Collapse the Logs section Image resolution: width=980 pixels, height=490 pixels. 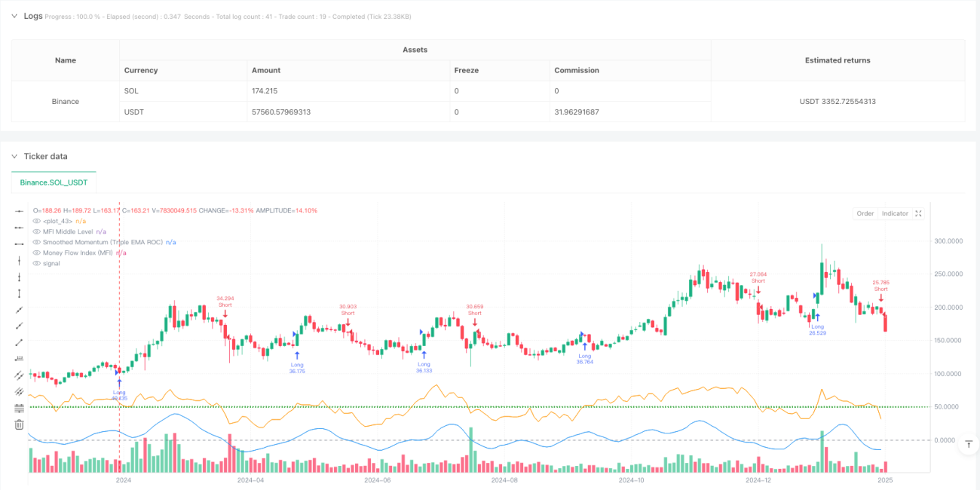14,16
